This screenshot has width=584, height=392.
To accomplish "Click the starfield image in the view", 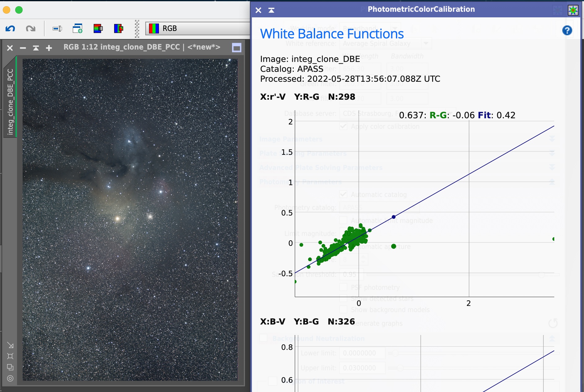I will pyautogui.click(x=130, y=220).
